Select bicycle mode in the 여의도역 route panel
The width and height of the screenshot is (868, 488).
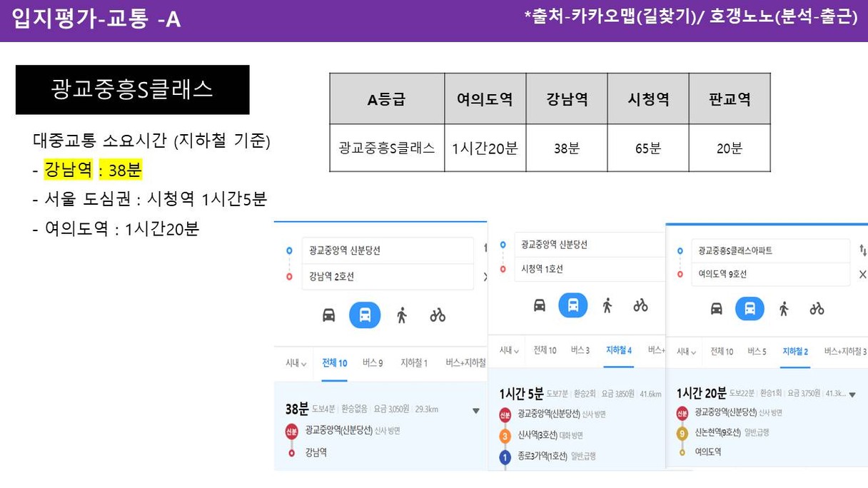point(817,308)
